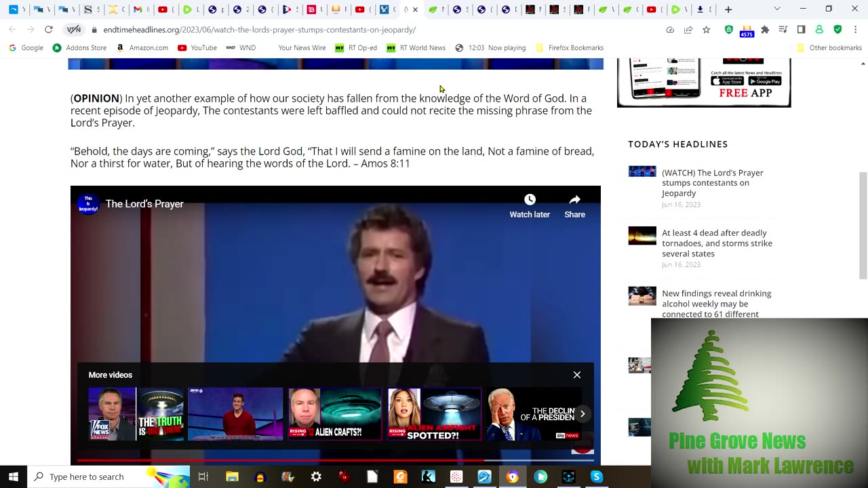Screen dimensions: 868x488
Task: Open the RT World News bookmark
Action: pyautogui.click(x=416, y=47)
